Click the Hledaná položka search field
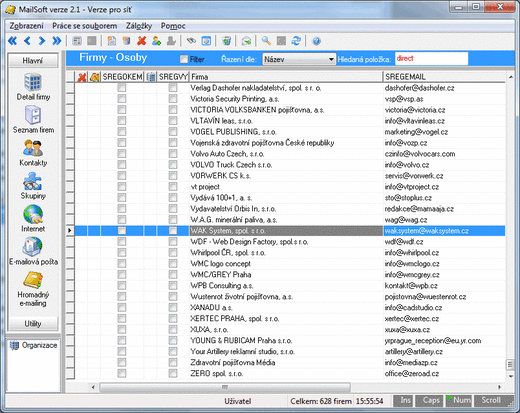The image size is (520, 413). coord(431,59)
